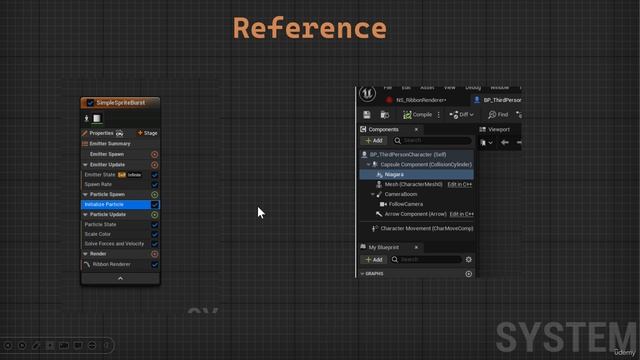Switch to BP_ThirdPerson tab
640x360 pixels.
pyautogui.click(x=497, y=100)
